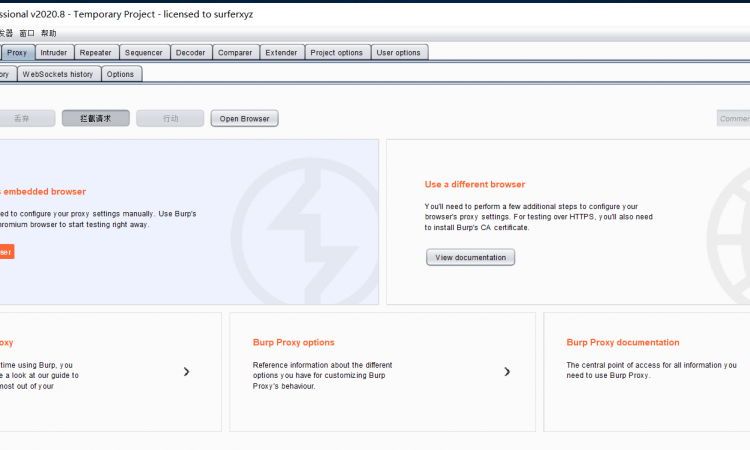
Task: Open User options tab
Action: [x=399, y=53]
